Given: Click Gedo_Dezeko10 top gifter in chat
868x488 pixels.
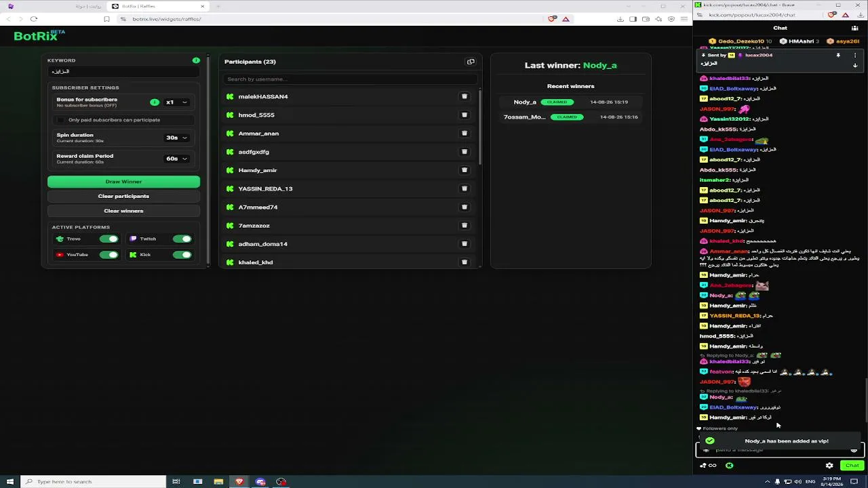Looking at the screenshot, I should pos(740,41).
